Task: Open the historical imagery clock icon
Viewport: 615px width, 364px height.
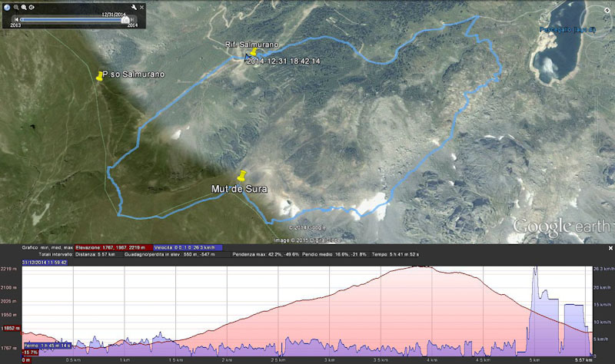Action: pyautogui.click(x=7, y=7)
